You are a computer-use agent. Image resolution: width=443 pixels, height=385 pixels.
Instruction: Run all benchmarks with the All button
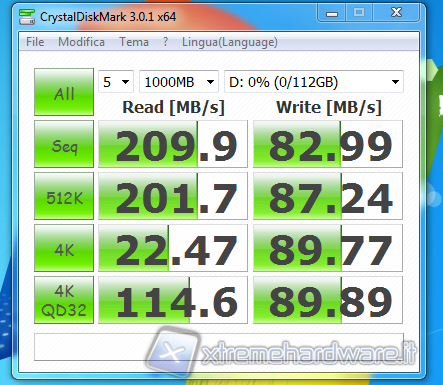[64, 92]
